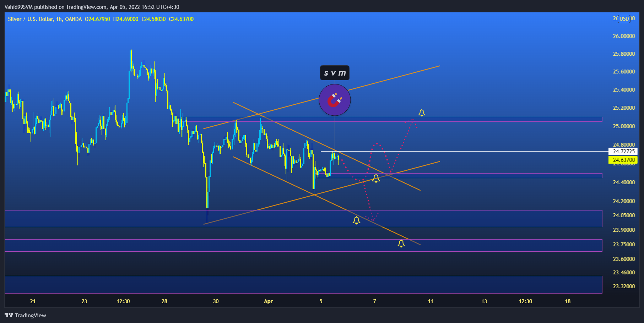Open the USD currency selector
Image resolution: width=644 pixels, height=323 pixels.
pyautogui.click(x=624, y=19)
